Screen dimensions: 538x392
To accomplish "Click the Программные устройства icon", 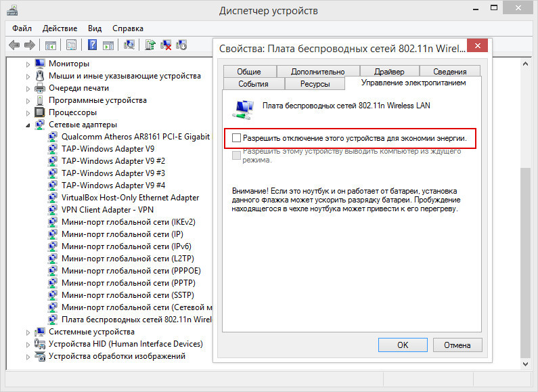I will 40,100.
